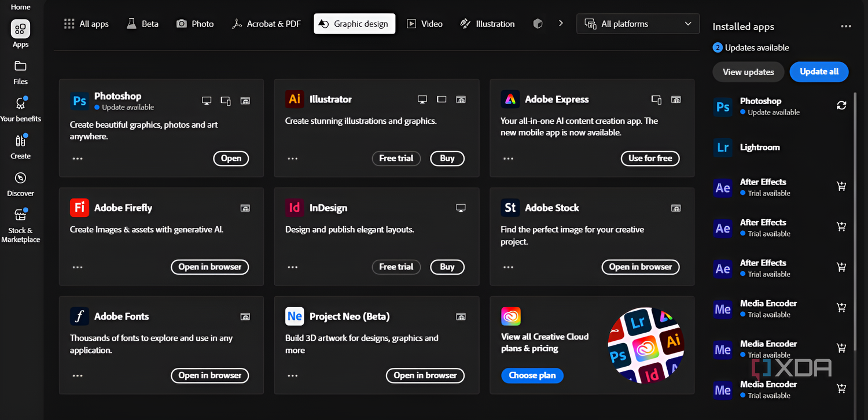Switch to the All apps tab
The image size is (868, 420).
coord(86,24)
